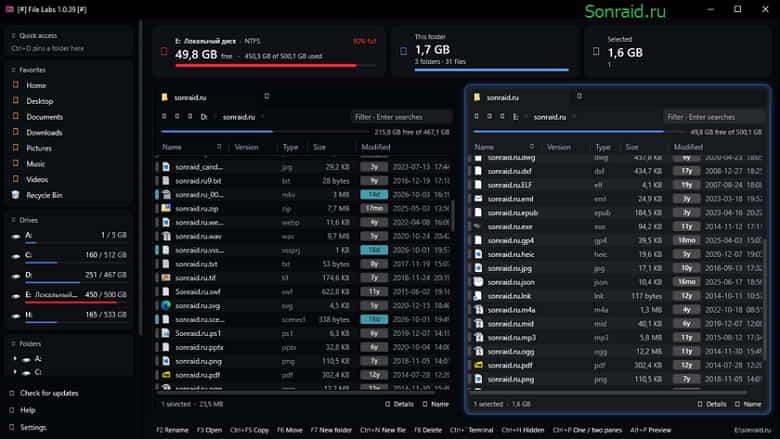780x439 pixels.
Task: Open the Home favorite folder icon
Action: pos(15,85)
